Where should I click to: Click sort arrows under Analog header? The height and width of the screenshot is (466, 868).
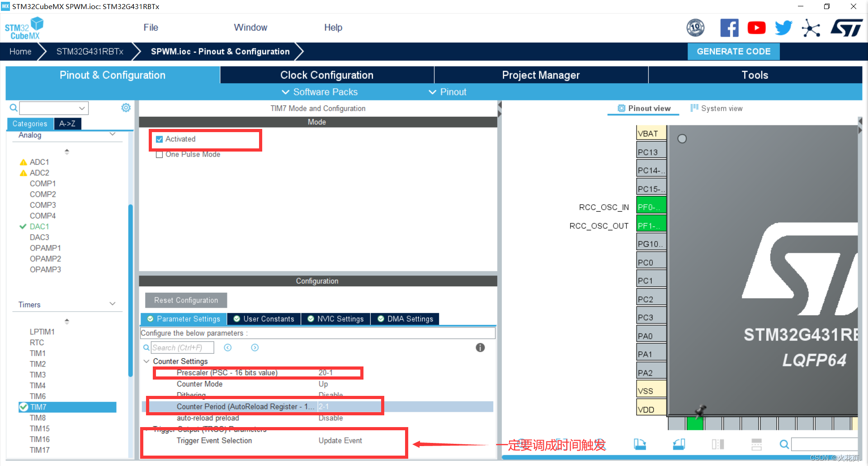(67, 152)
